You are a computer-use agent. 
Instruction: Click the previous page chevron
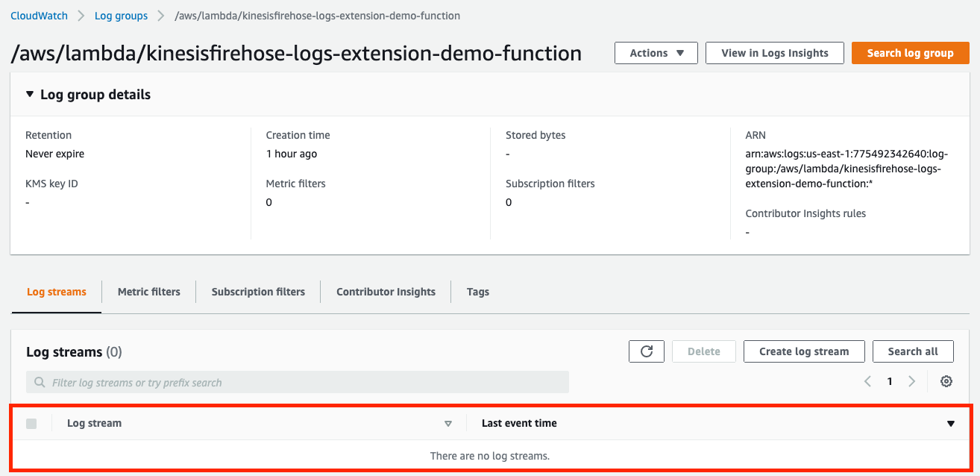[867, 381]
